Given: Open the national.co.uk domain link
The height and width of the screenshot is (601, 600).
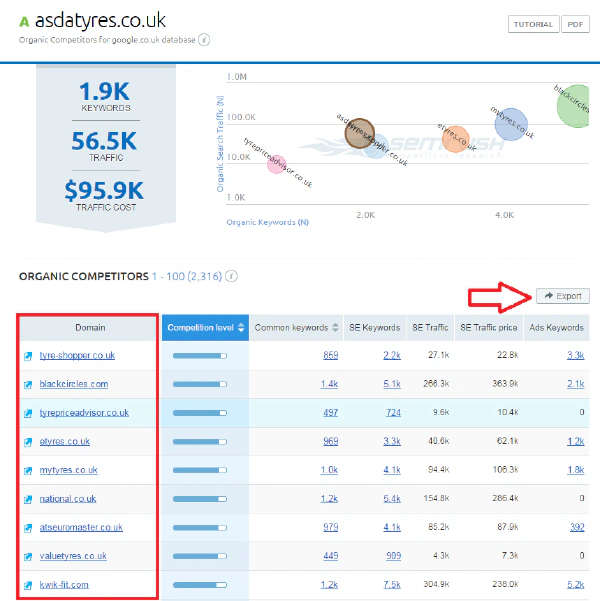Looking at the screenshot, I should click(67, 499).
